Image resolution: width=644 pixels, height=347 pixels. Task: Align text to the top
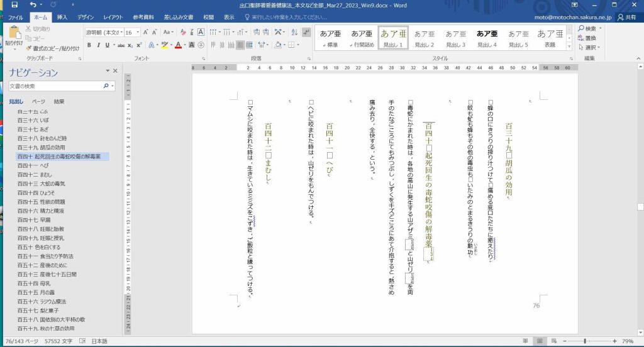pos(213,45)
